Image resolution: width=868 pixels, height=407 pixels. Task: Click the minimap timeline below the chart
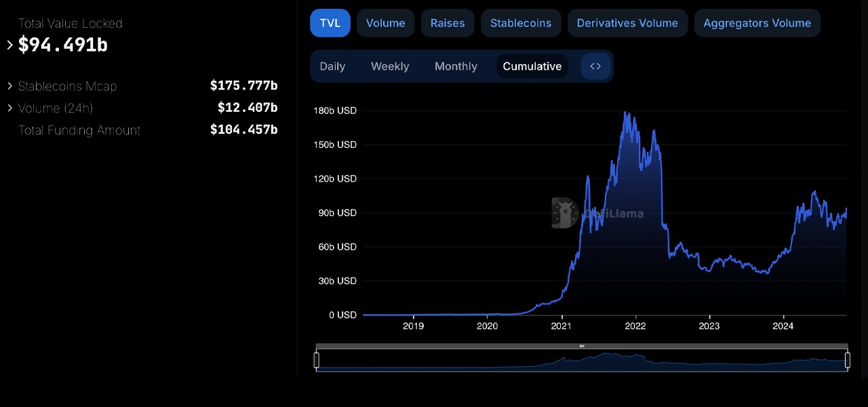581,358
